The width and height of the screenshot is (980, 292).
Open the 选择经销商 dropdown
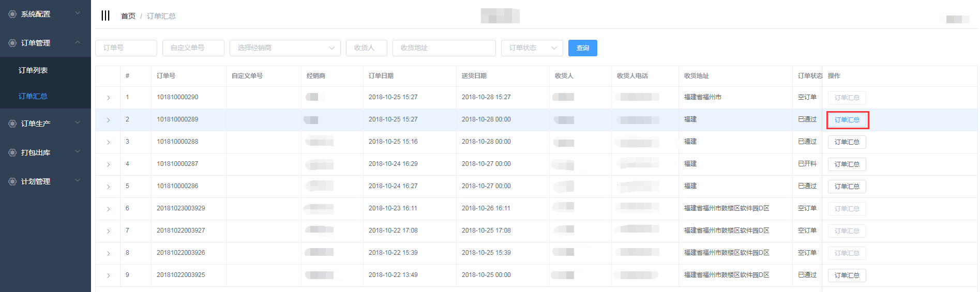[285, 48]
